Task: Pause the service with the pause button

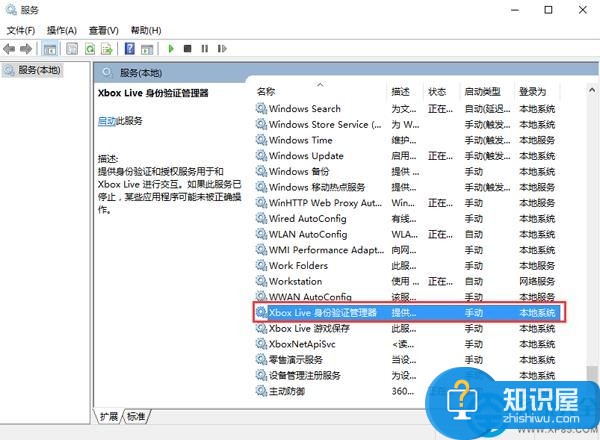Action: [205, 49]
